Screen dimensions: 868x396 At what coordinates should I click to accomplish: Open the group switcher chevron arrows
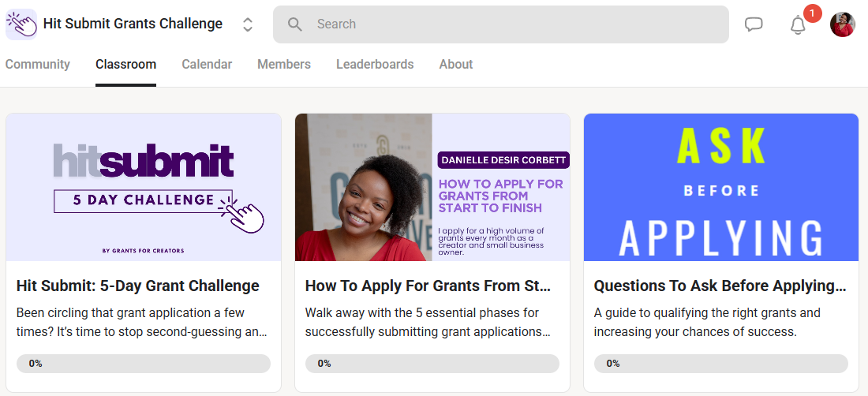[x=248, y=24]
